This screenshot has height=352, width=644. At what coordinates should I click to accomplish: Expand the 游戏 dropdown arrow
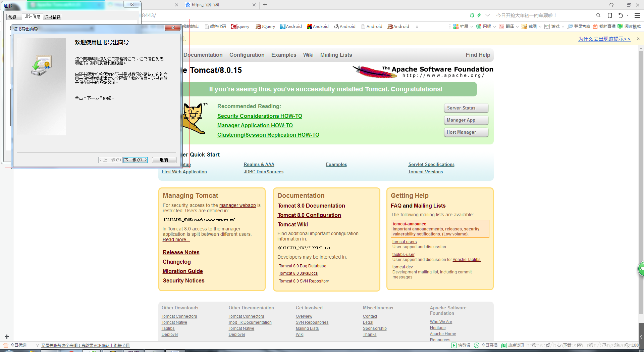(563, 27)
